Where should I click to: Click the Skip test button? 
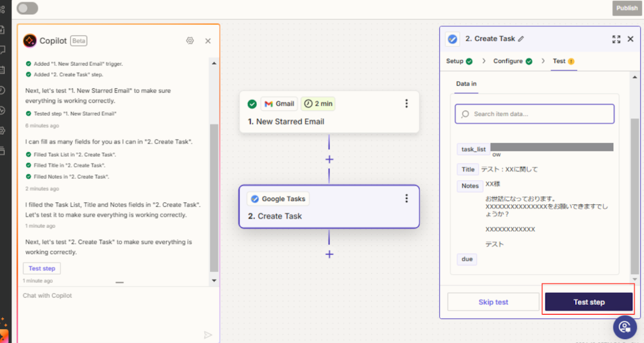coord(493,302)
